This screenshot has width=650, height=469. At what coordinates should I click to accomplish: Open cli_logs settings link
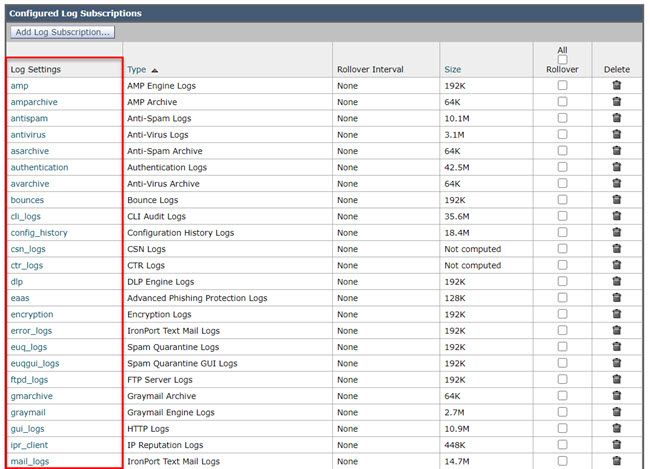tap(26, 216)
